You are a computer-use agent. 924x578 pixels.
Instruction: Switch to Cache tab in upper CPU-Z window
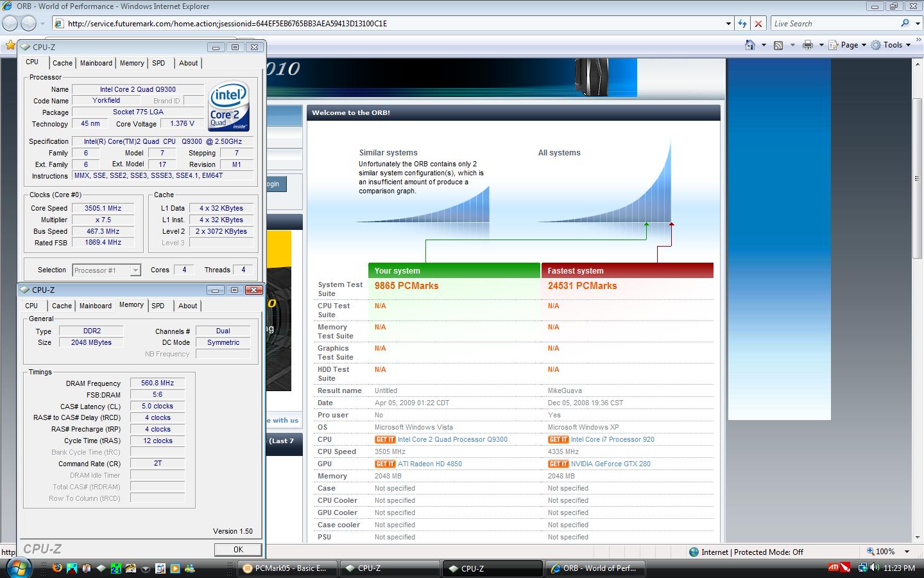click(x=62, y=63)
